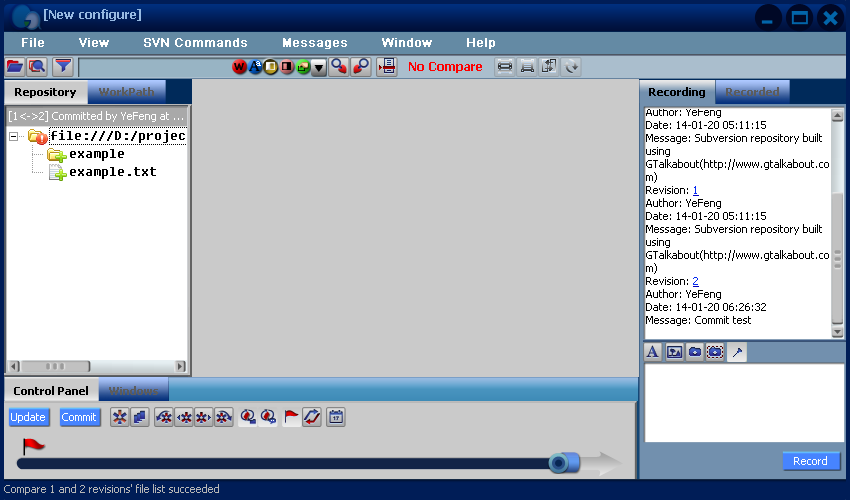Select example.txt in the repository tree
Screen dimensions: 850x500
tap(112, 172)
